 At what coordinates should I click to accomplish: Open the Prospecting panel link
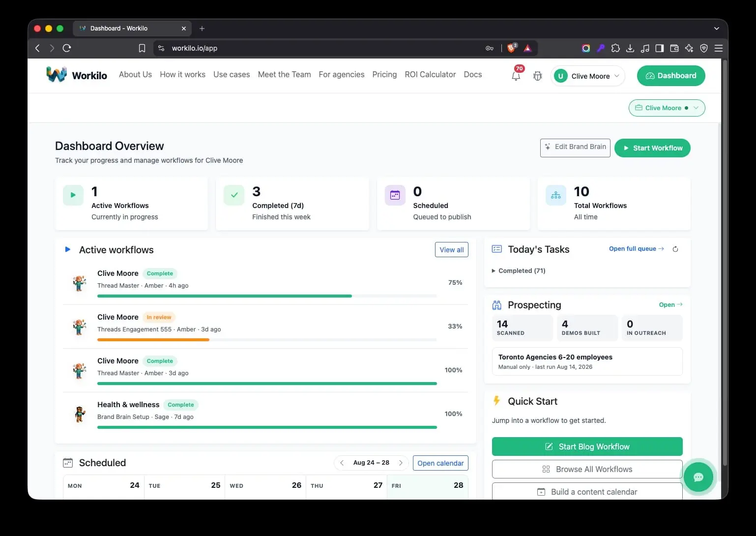pyautogui.click(x=670, y=304)
